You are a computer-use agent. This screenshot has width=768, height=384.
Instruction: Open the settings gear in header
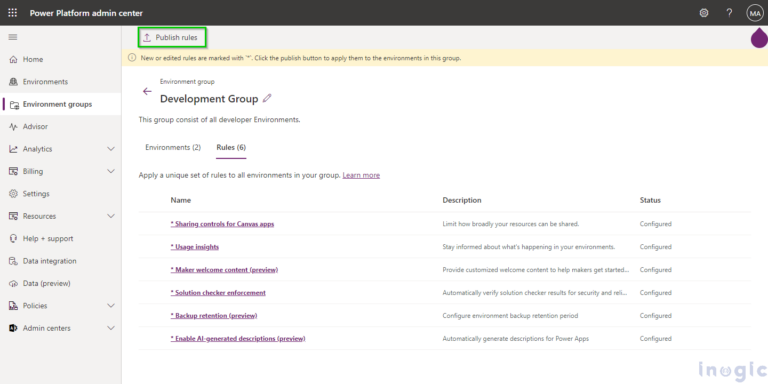point(704,13)
